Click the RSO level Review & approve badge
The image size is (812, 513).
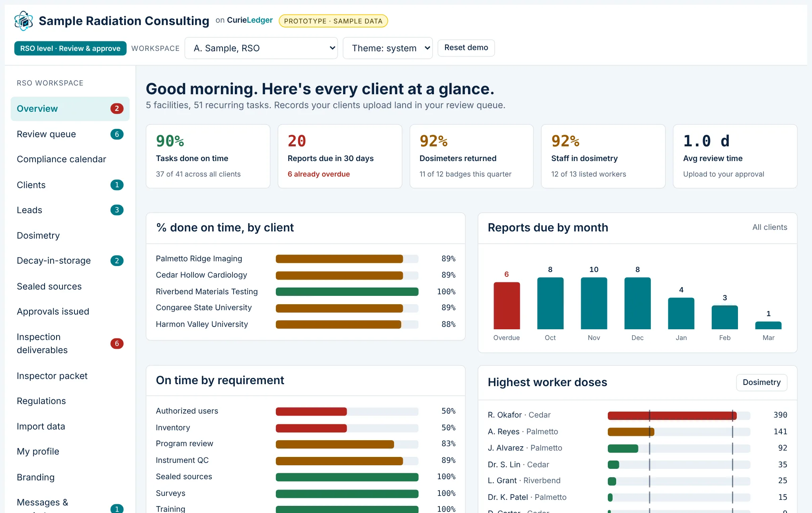[x=70, y=48]
